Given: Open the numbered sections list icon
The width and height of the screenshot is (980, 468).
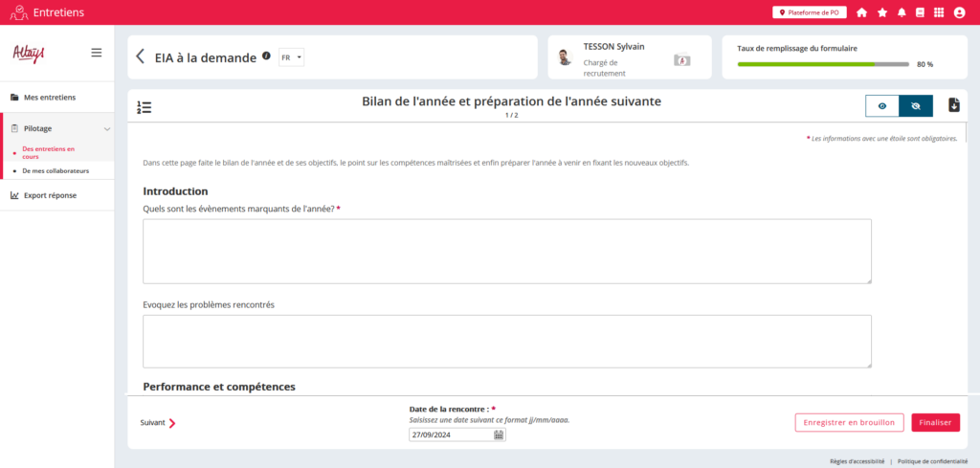Looking at the screenshot, I should (x=145, y=107).
